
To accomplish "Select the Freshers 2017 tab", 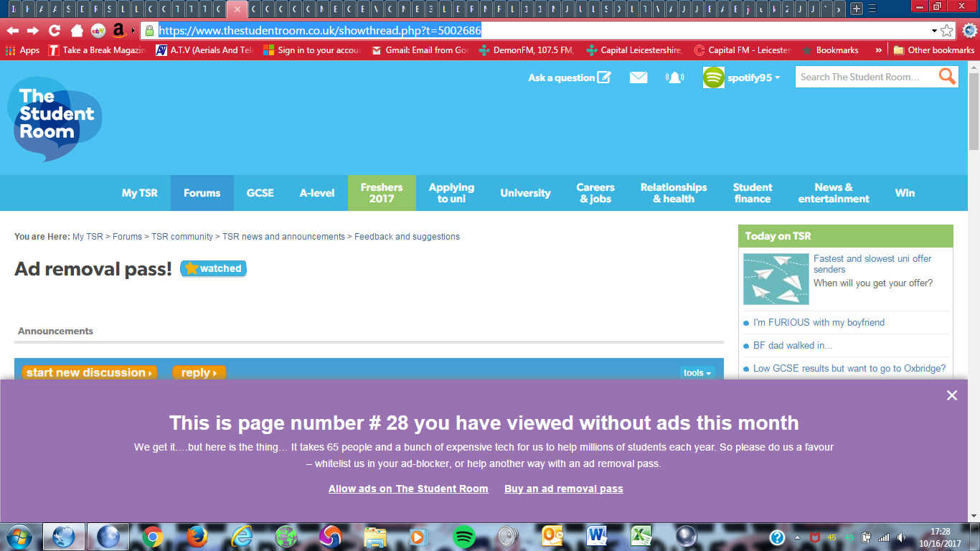I will click(x=382, y=193).
